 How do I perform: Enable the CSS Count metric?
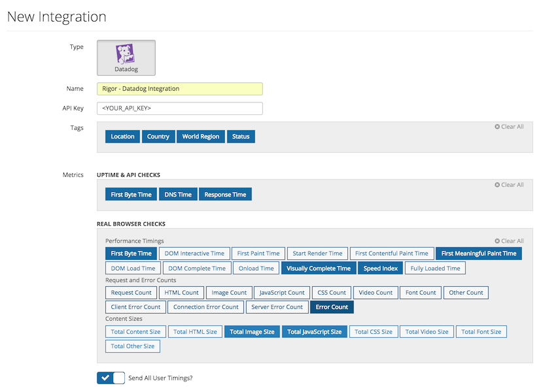[332, 293]
